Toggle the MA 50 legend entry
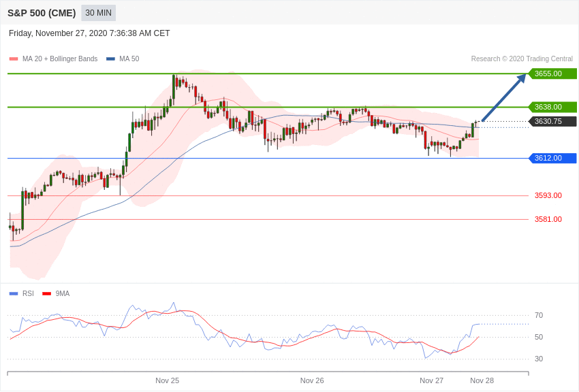Viewport: 579px width, 392px height. [123, 59]
